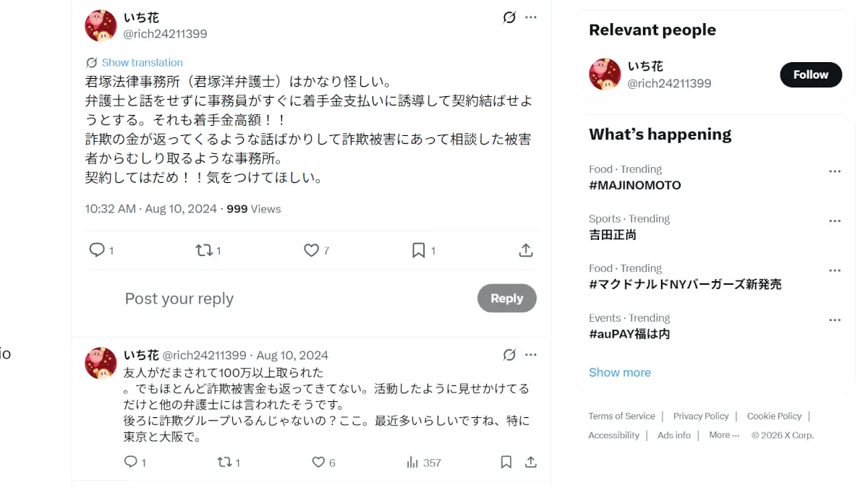Click the Grok icon on the reply post

pyautogui.click(x=509, y=355)
